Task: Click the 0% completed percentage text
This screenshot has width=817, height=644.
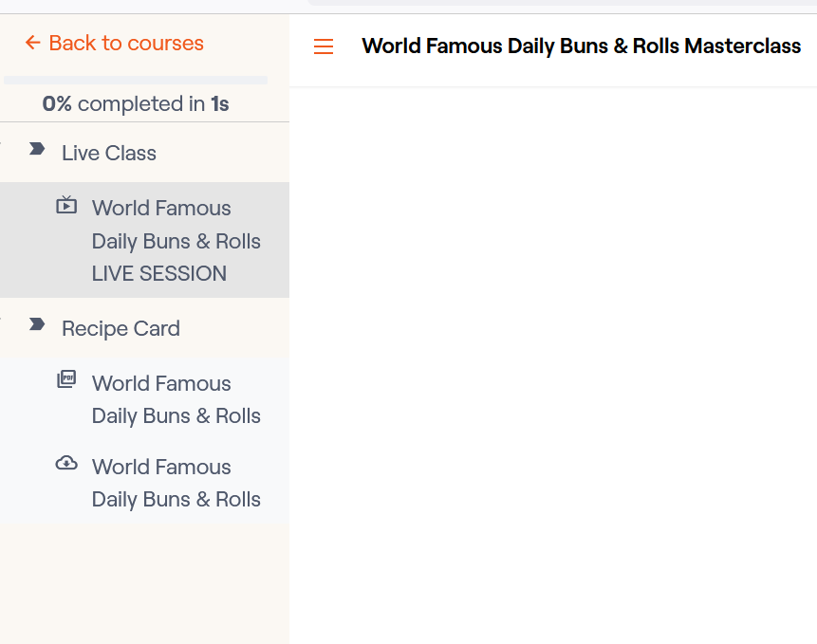Action: coord(57,104)
